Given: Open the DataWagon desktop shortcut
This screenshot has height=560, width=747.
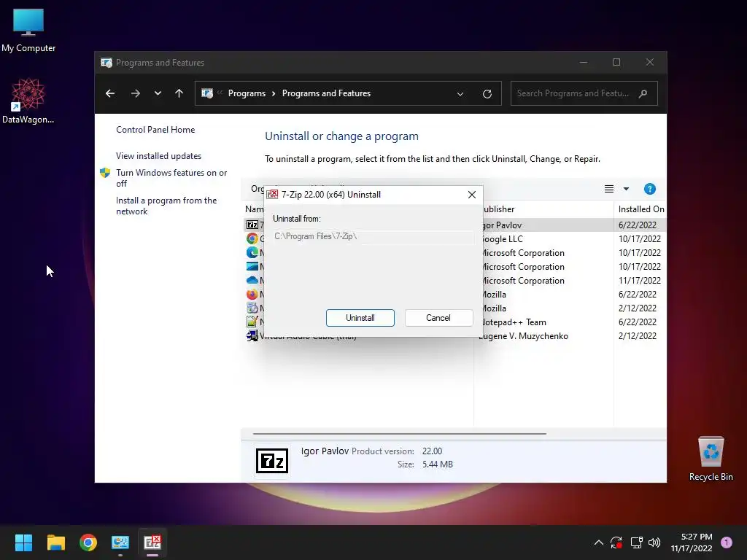Looking at the screenshot, I should (x=28, y=101).
